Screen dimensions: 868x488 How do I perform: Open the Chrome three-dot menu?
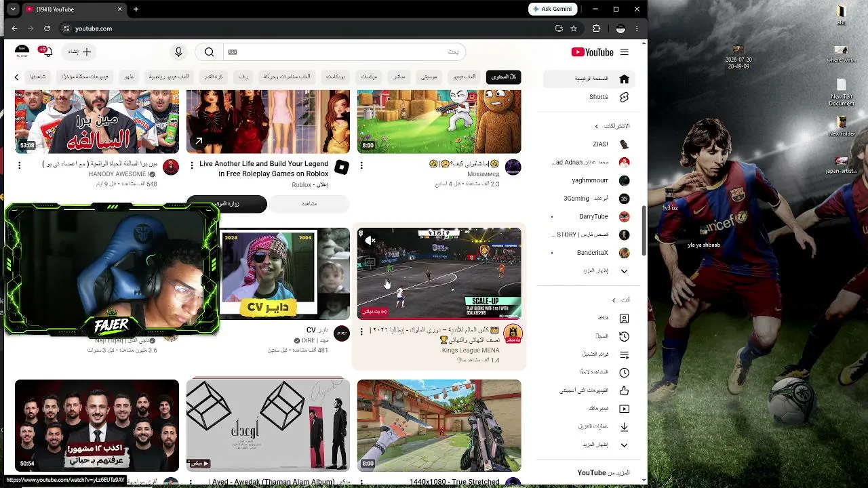(637, 28)
